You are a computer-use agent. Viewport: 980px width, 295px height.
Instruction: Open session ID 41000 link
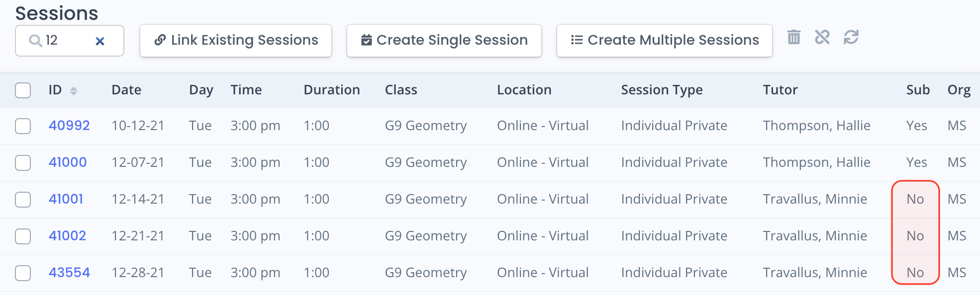[68, 162]
